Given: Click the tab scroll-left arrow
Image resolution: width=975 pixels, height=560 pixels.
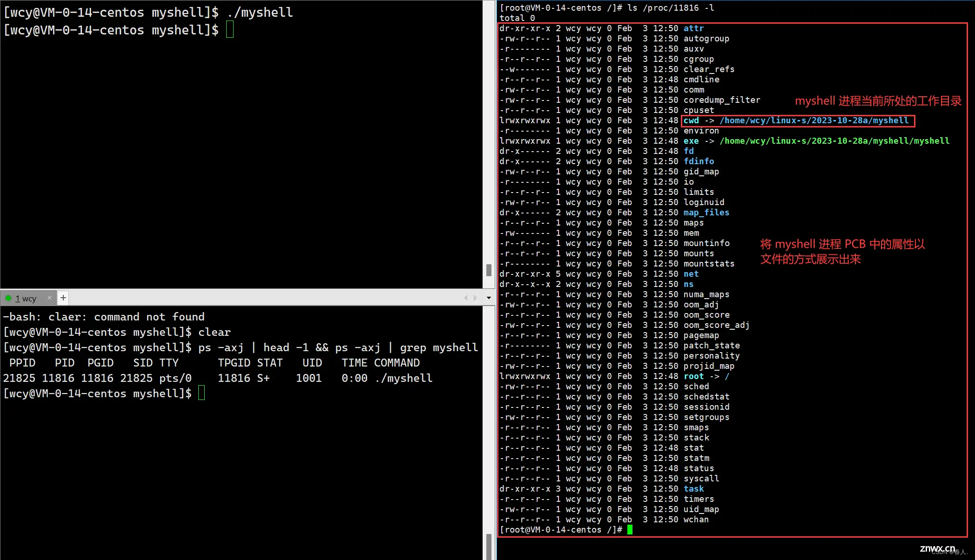Looking at the screenshot, I should coord(465,298).
